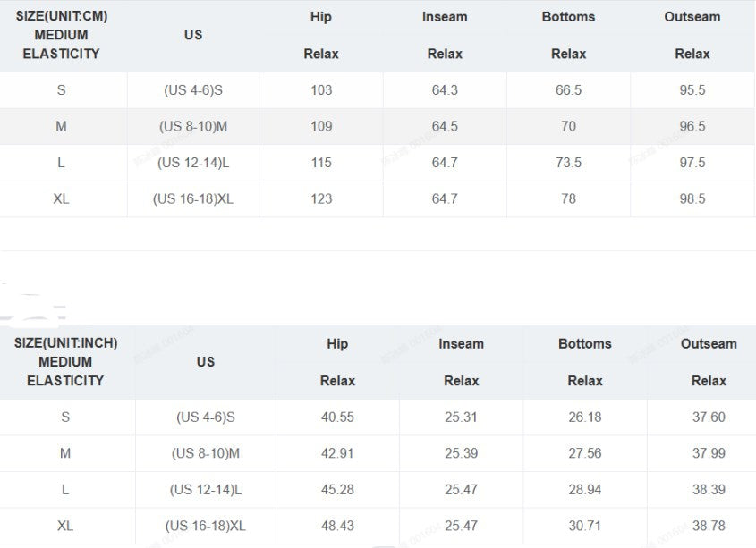This screenshot has height=548, width=756.
Task: Click the (US 8-10)M cell in CM table
Action: [x=193, y=126]
